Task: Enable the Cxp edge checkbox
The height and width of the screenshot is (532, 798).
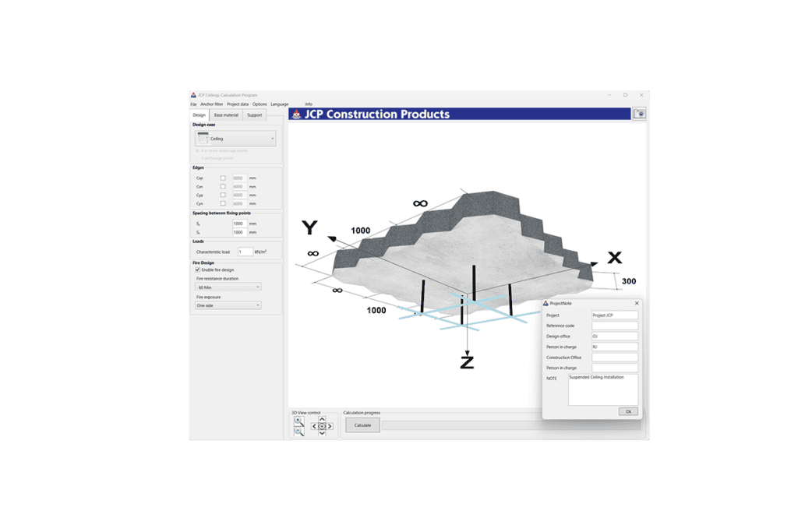Action: (x=223, y=178)
